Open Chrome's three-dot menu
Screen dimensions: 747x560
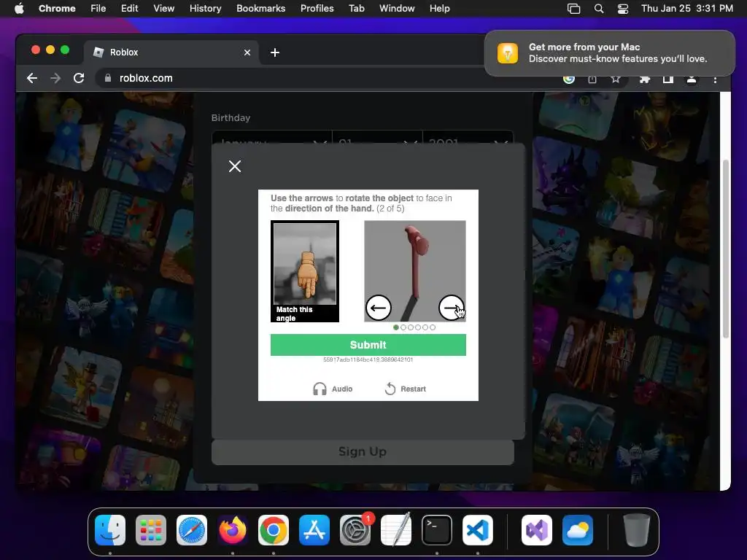pos(715,79)
